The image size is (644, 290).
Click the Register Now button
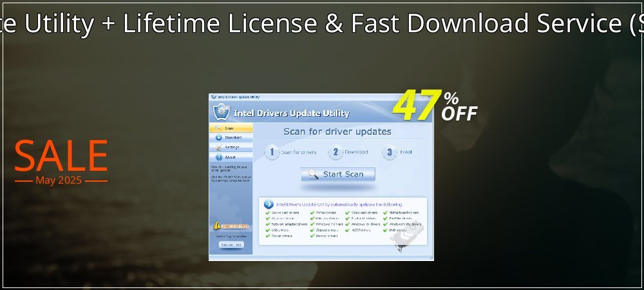(x=231, y=244)
